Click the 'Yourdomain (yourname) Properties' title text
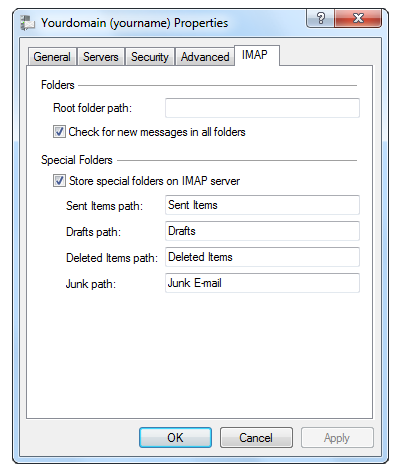This screenshot has height=472, width=398. 135,23
